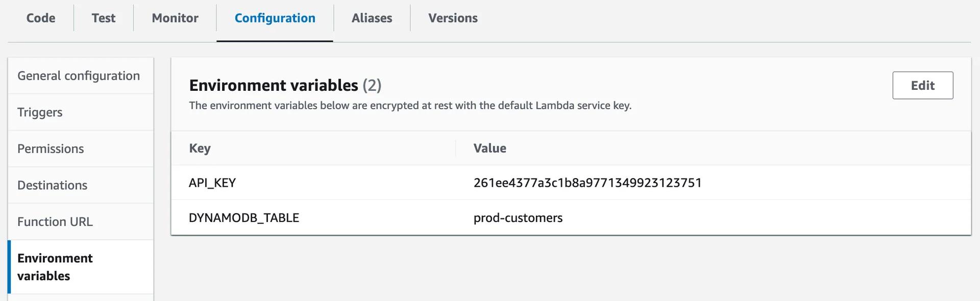Click the Edit environment variables button
The image size is (980, 301).
pyautogui.click(x=922, y=85)
